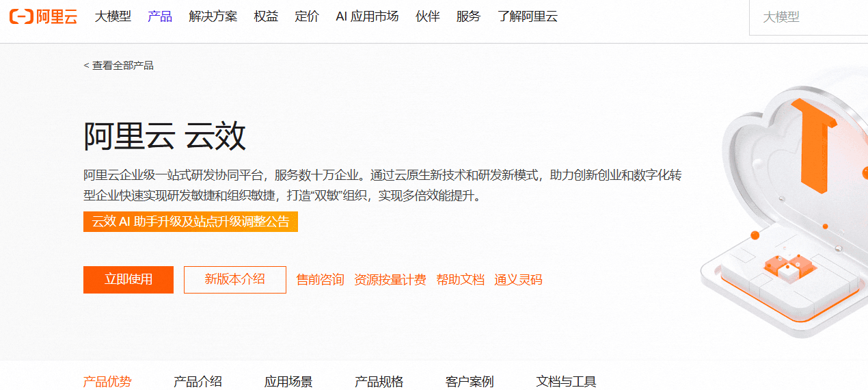868x390 pixels.
Task: Click the 新版本介绍 button
Action: click(x=235, y=280)
